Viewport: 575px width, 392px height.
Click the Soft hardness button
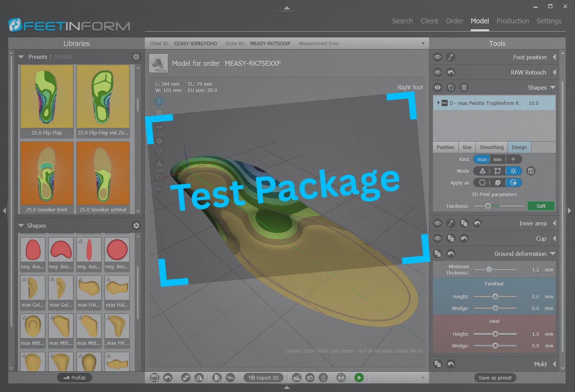[x=541, y=206]
